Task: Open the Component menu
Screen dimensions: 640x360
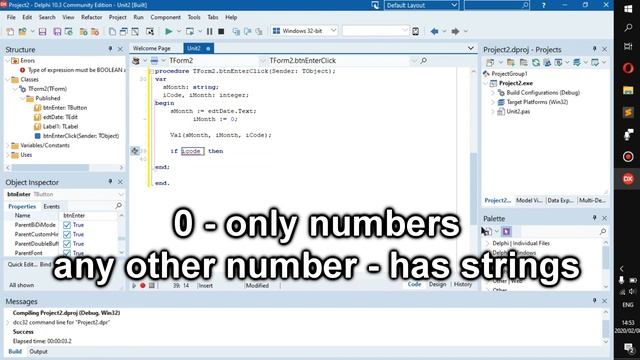Action: tap(165, 17)
